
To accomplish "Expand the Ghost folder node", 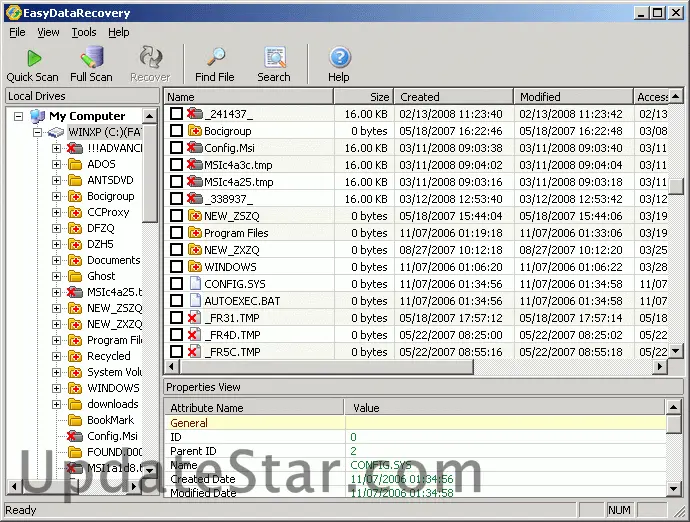I will tap(56, 276).
